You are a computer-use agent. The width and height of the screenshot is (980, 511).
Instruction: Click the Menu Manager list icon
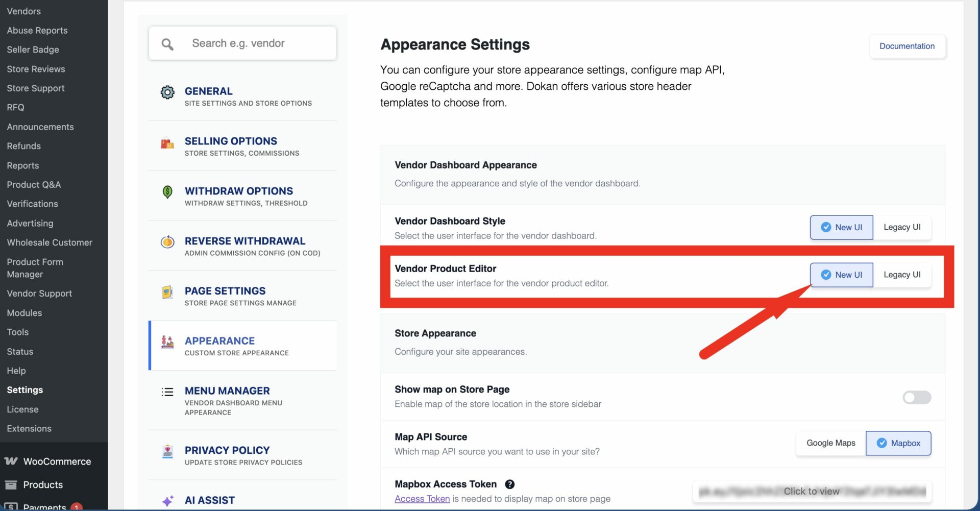pos(167,392)
